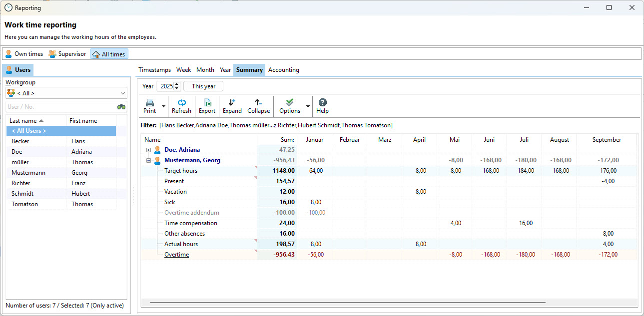The image size is (644, 316).
Task: Click the This year button
Action: [x=203, y=86]
